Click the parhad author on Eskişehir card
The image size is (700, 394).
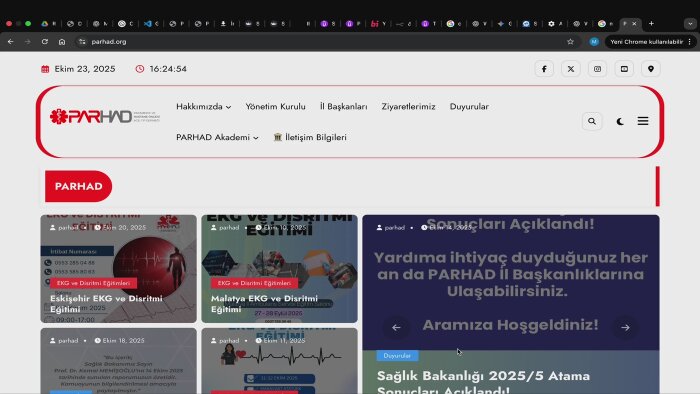coord(64,228)
